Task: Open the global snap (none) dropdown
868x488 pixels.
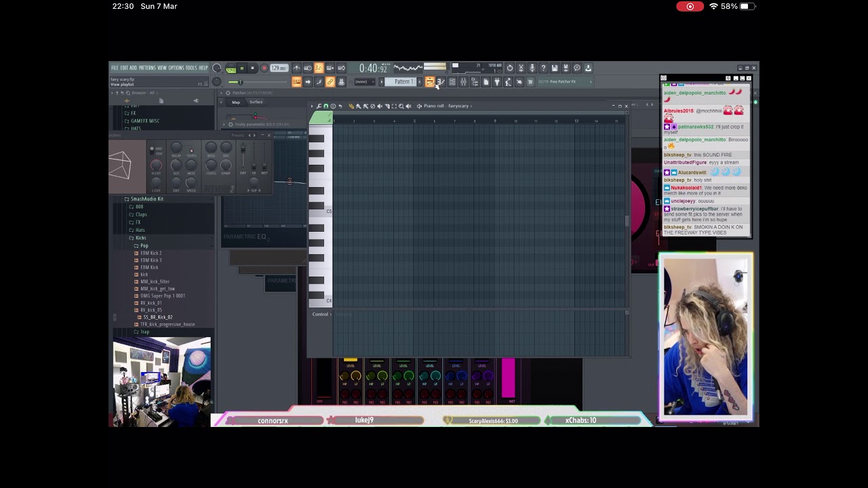Action: (x=365, y=81)
